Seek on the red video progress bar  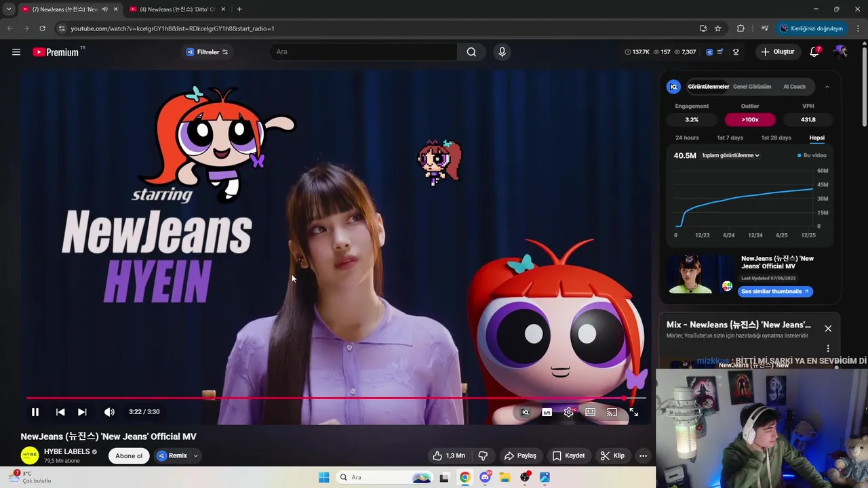[x=336, y=398]
